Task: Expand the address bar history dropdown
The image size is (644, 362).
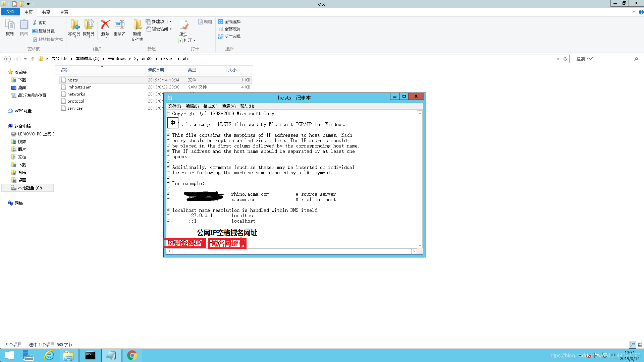Action: pos(558,59)
